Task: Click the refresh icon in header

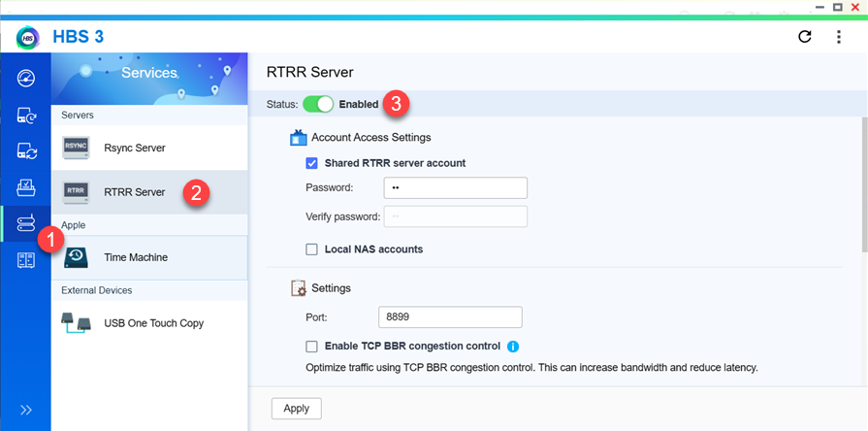Action: tap(804, 37)
